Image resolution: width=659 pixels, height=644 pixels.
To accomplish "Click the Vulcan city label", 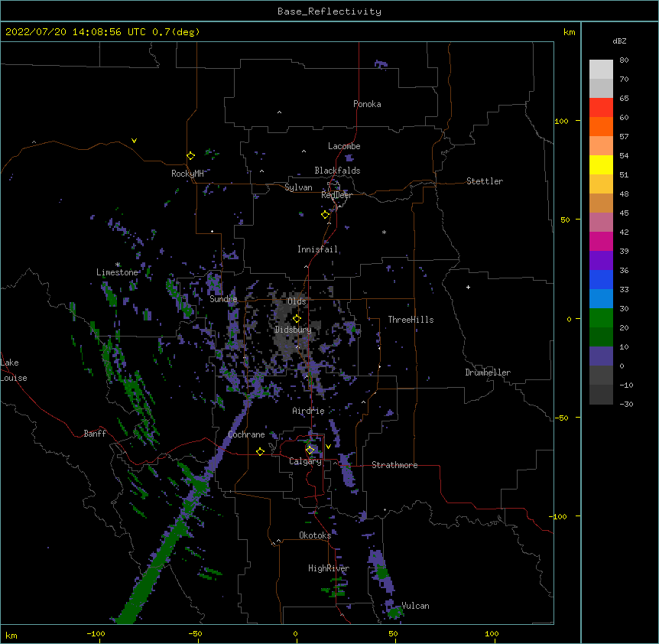I will (x=415, y=606).
